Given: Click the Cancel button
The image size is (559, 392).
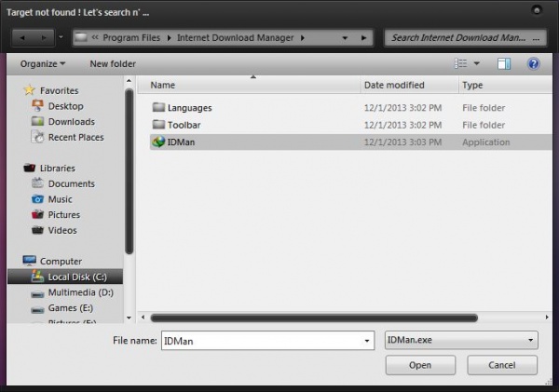Looking at the screenshot, I should tap(502, 365).
